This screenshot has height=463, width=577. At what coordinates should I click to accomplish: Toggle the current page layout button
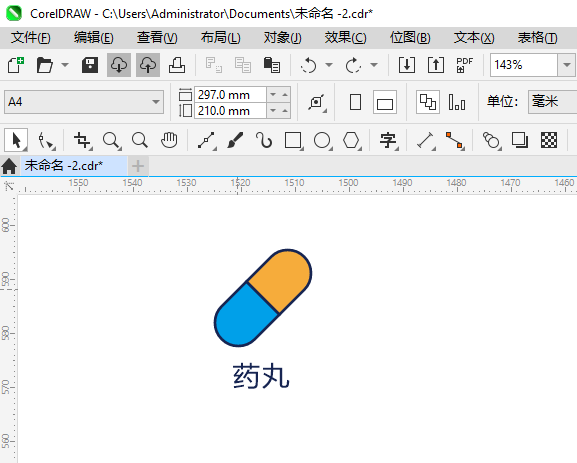(457, 102)
